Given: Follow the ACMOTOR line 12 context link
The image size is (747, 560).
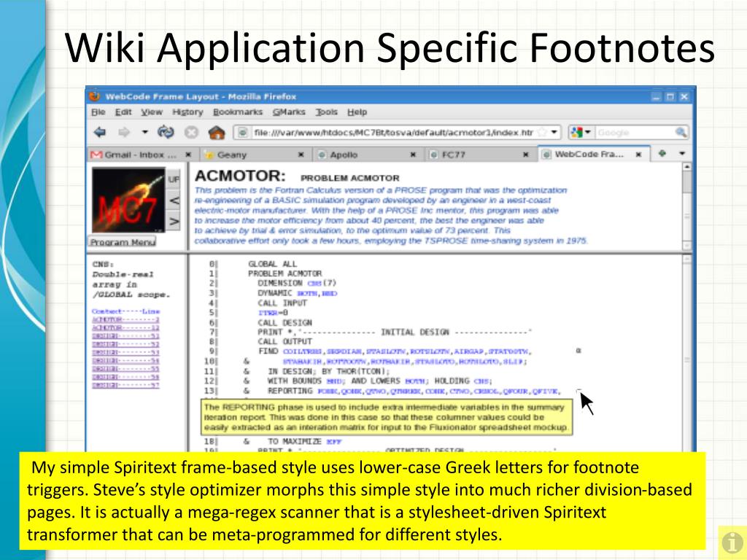Looking at the screenshot, I should [125, 327].
